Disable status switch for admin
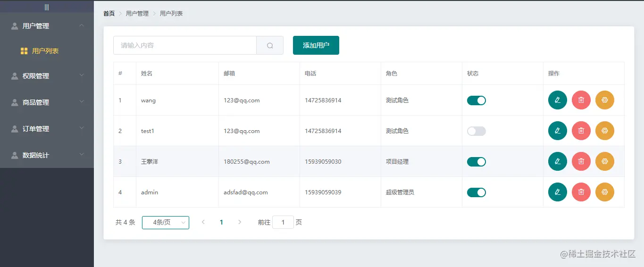Screen dimensions: 644x267 pyautogui.click(x=477, y=192)
